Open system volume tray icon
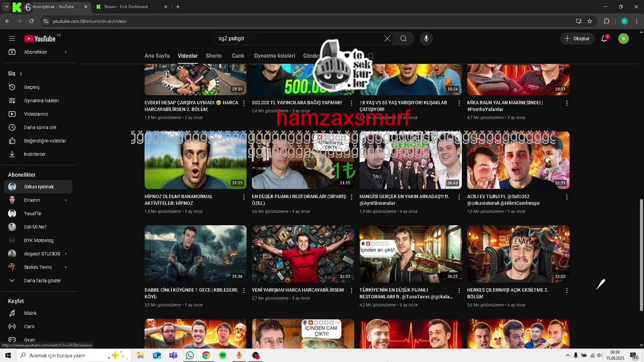644x362 pixels. (600, 355)
